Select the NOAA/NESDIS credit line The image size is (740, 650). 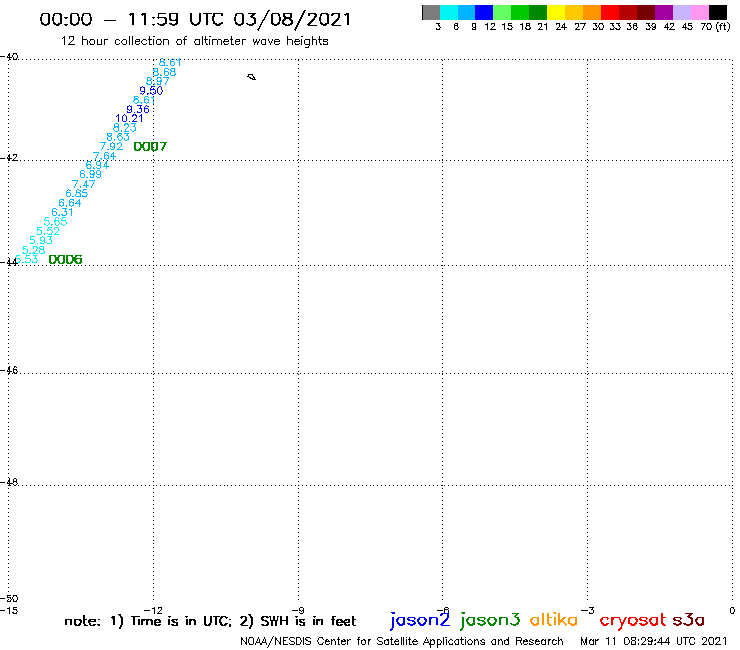(402, 641)
